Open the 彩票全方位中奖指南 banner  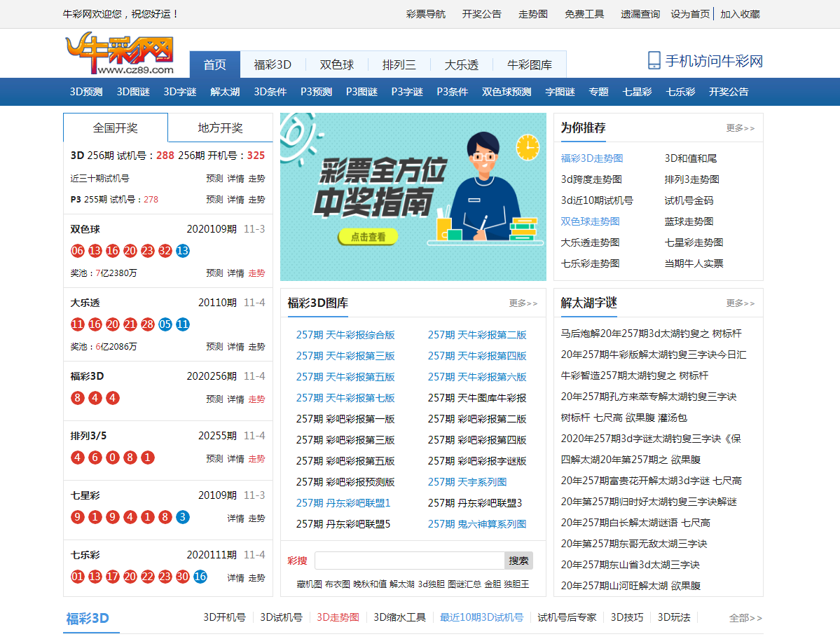(413, 196)
